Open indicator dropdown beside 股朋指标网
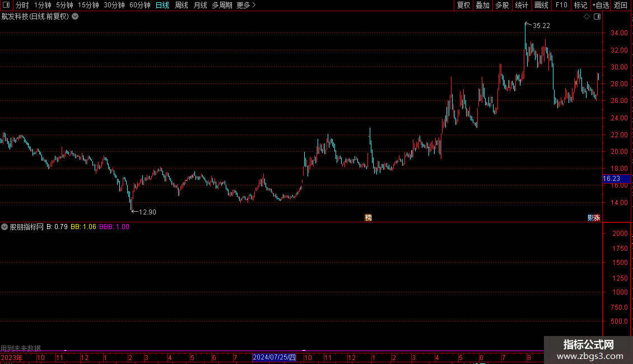Viewport: 633px width, 364px height. [4, 227]
